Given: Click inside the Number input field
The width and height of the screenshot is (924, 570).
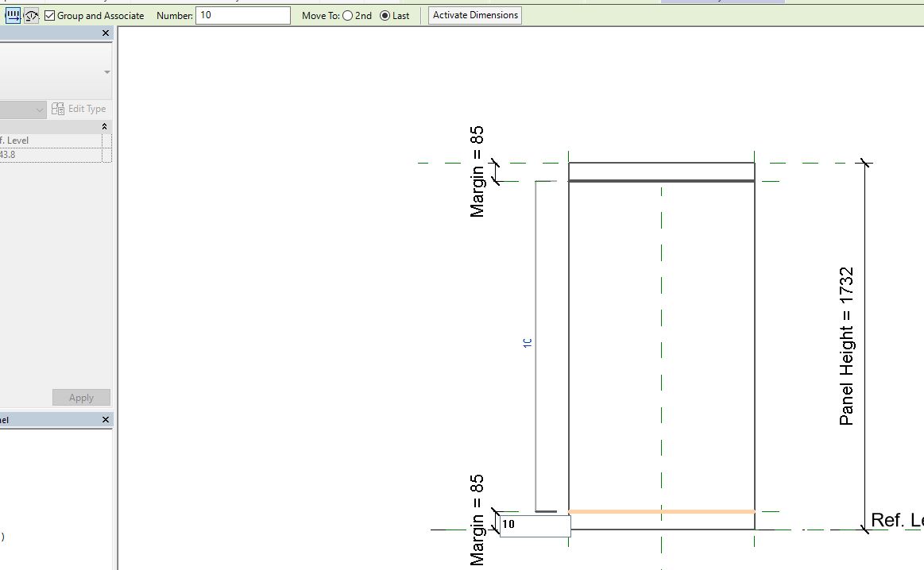Looking at the screenshot, I should (242, 15).
